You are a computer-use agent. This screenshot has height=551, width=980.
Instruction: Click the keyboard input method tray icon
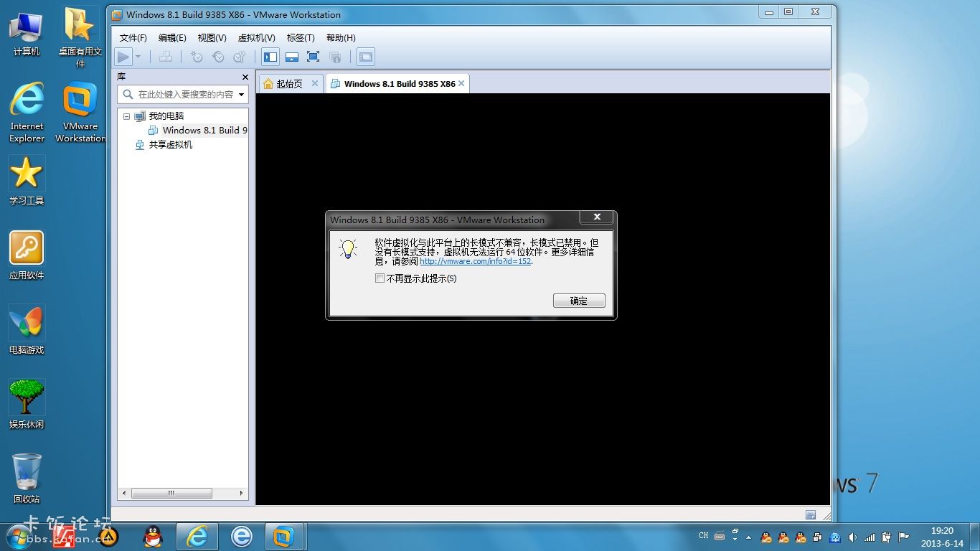click(720, 537)
